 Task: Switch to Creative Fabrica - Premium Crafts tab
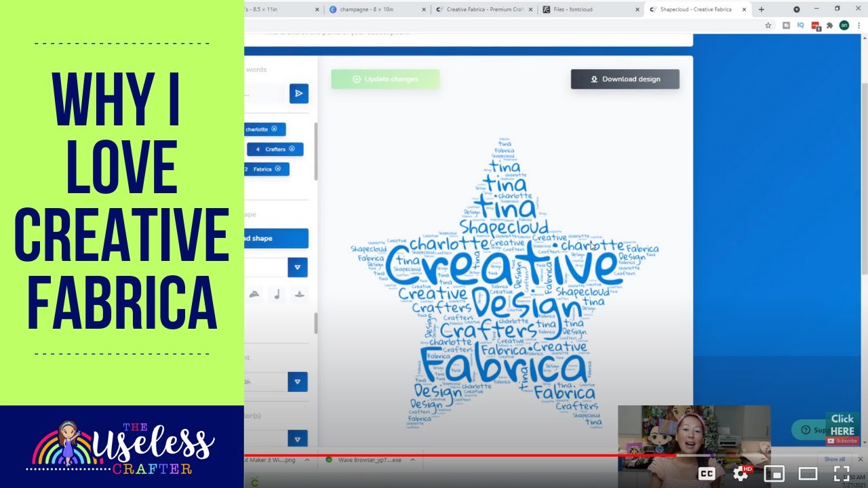click(485, 9)
